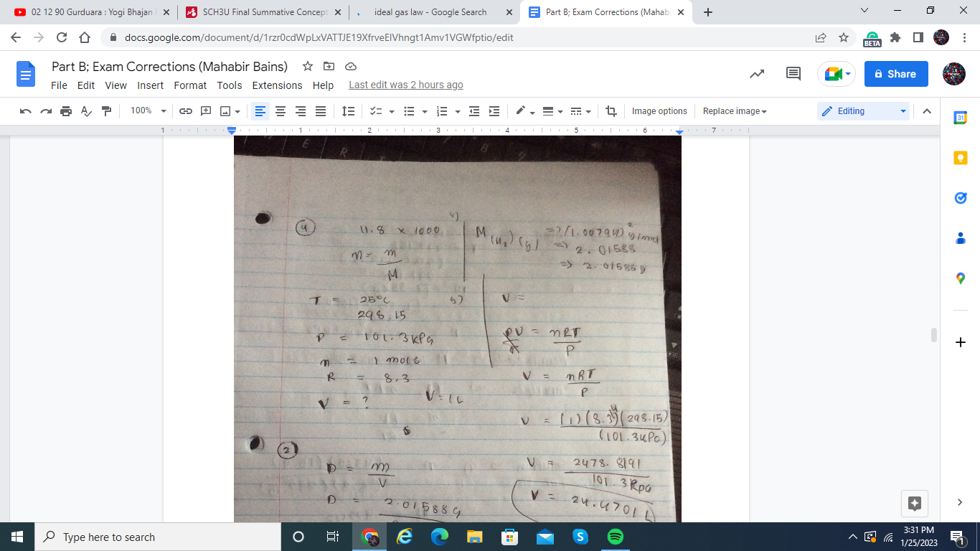Image resolution: width=980 pixels, height=551 pixels.
Task: Open the Replace image dropdown
Action: (x=735, y=111)
